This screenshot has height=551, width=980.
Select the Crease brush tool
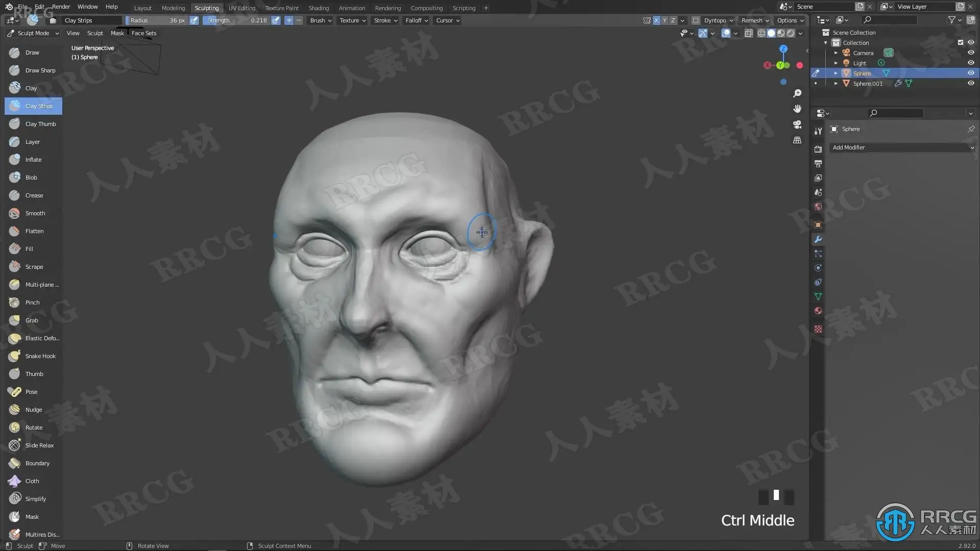tap(33, 195)
